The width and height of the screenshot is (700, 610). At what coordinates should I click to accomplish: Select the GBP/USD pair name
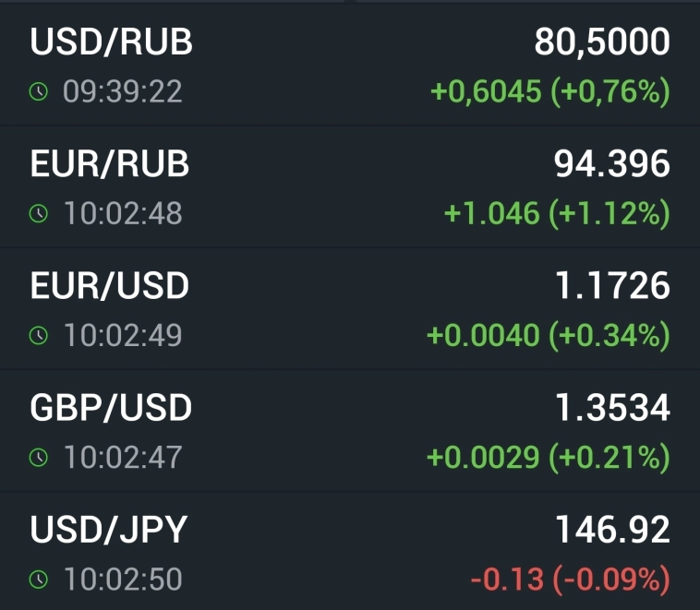click(x=111, y=408)
